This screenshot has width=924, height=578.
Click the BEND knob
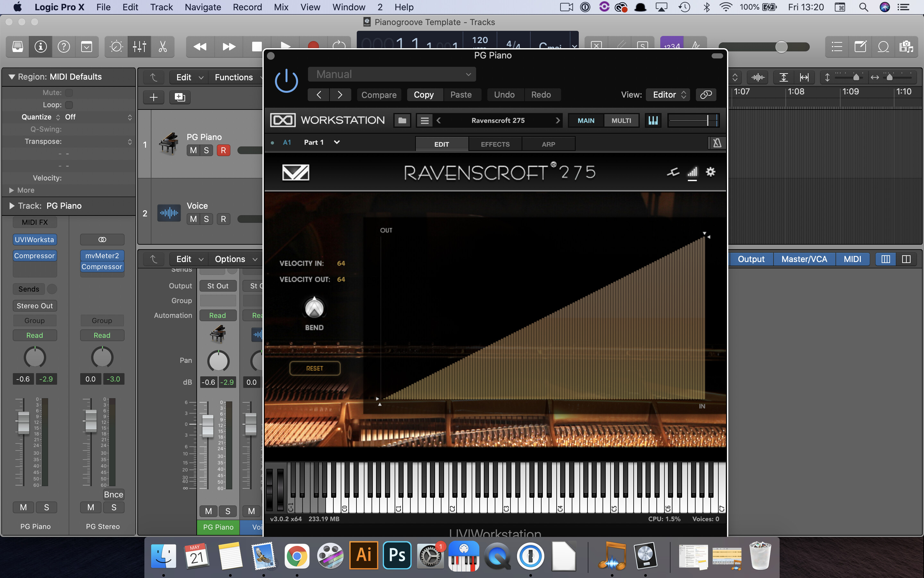(x=314, y=308)
